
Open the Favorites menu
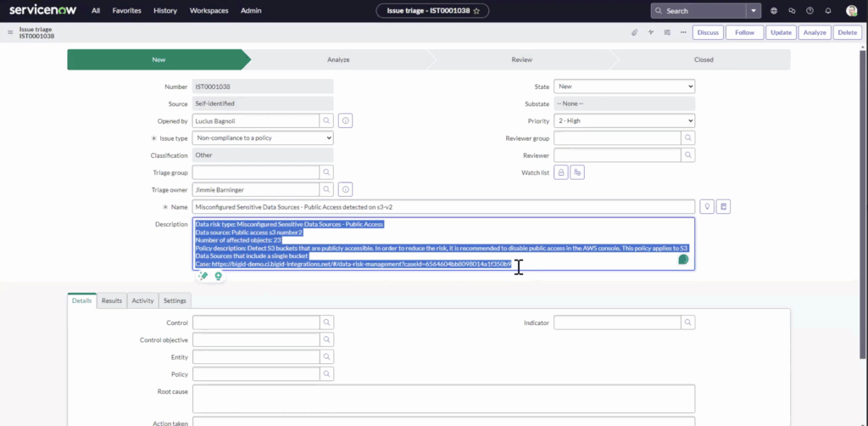pos(127,10)
